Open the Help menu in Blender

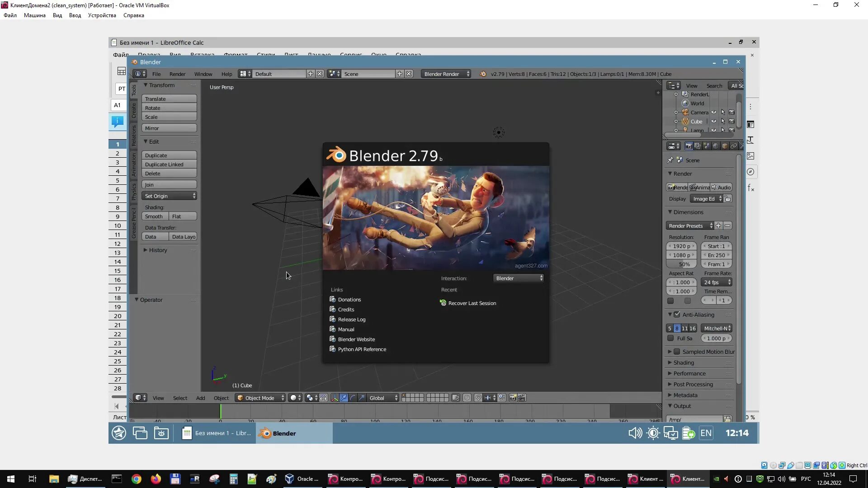226,74
